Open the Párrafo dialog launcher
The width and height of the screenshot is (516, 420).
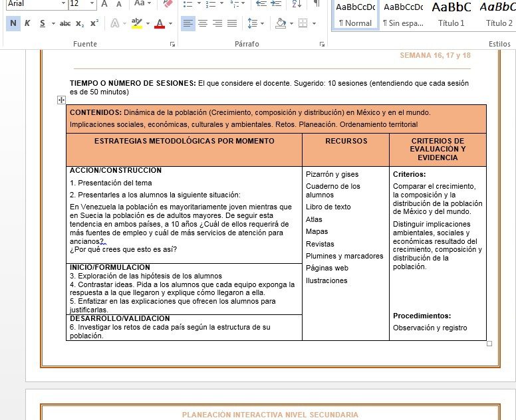(322, 44)
